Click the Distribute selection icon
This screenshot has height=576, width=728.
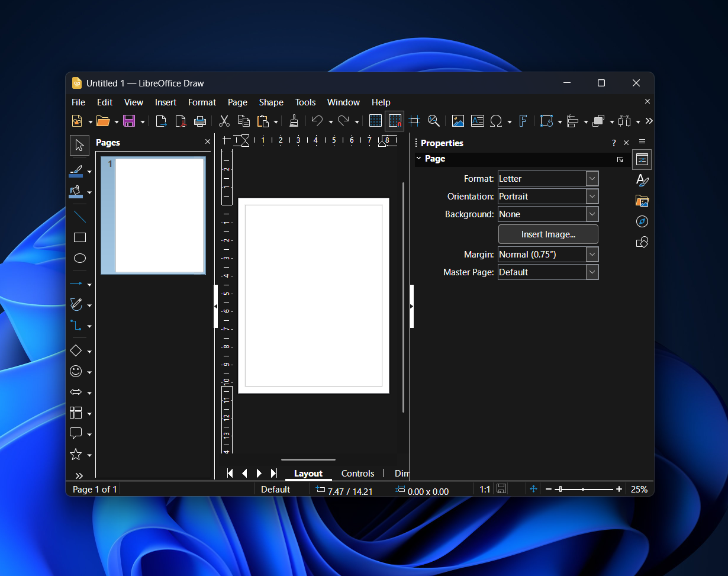[x=624, y=121]
